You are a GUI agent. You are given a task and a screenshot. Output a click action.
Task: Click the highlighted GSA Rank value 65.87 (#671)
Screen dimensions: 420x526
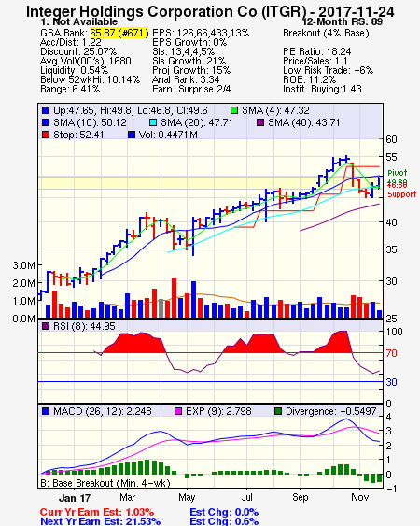[x=119, y=33]
